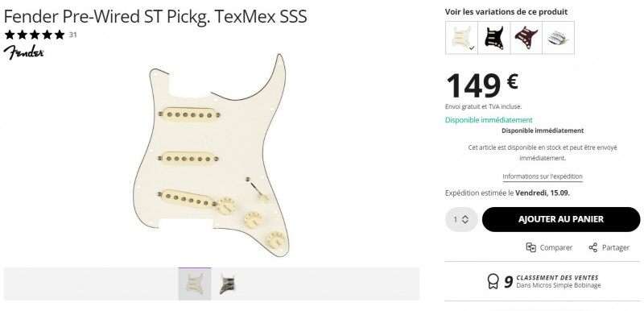Click the Comparer text link
Screen dimensions: 644x311
(556, 247)
